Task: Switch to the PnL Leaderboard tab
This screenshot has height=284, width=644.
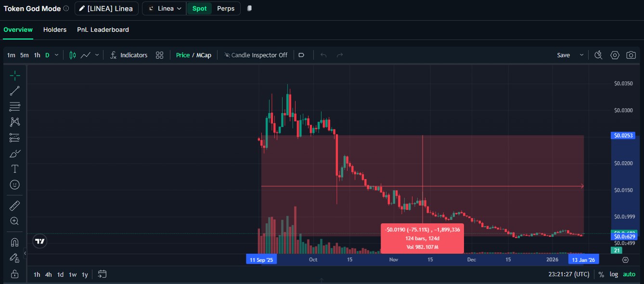Action: (103, 29)
